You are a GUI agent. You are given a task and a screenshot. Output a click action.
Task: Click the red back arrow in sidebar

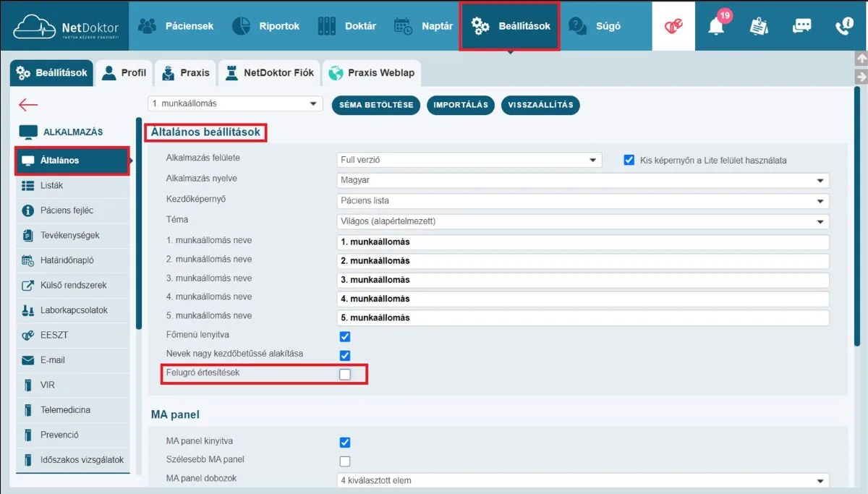(28, 105)
